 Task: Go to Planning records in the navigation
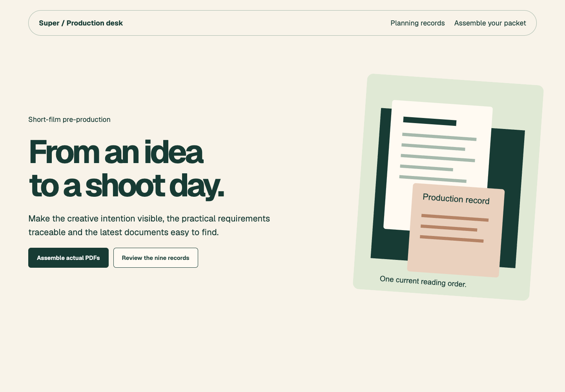point(417,23)
